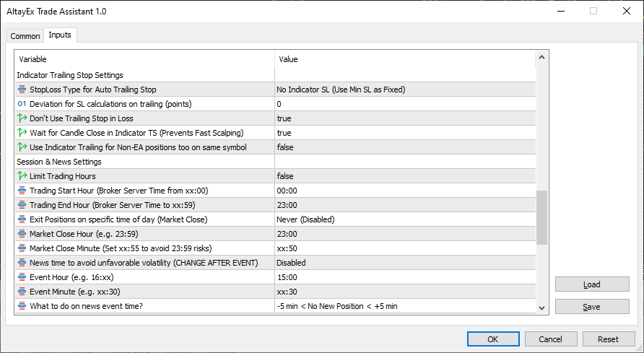644x353 pixels.
Task: Open Event Minute value xx:30 dropdown
Action: 405,292
